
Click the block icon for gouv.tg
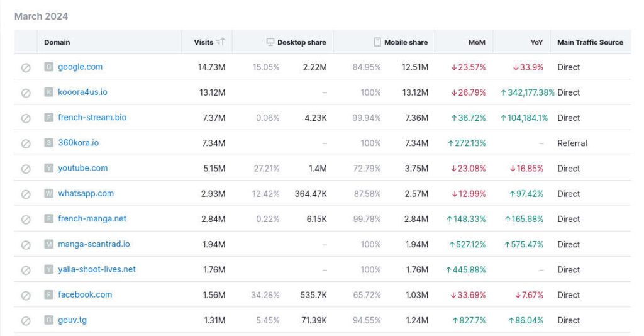pos(26,321)
